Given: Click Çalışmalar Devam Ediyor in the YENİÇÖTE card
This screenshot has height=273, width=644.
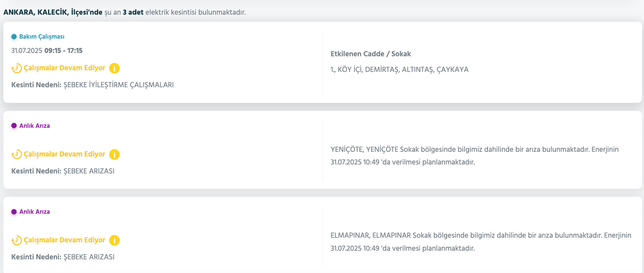Looking at the screenshot, I should point(65,154).
